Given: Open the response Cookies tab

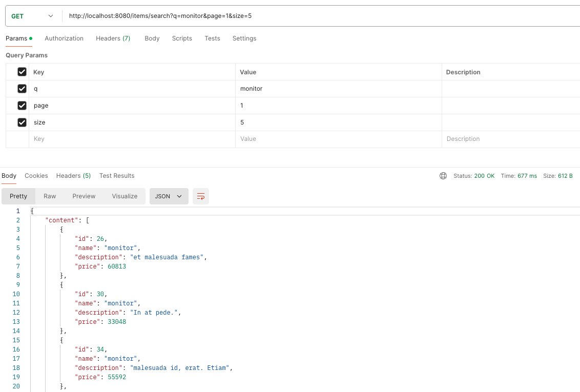Looking at the screenshot, I should tap(36, 176).
